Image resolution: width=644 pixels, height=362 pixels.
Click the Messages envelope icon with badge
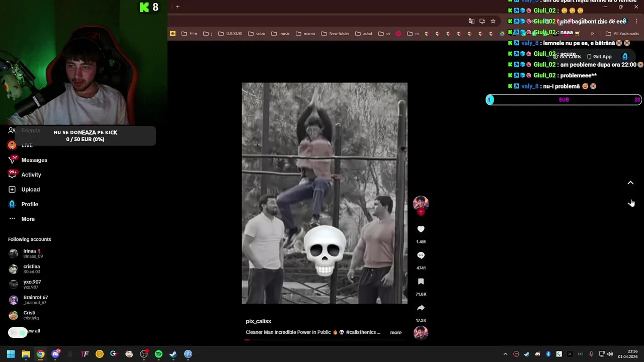pyautogui.click(x=12, y=160)
